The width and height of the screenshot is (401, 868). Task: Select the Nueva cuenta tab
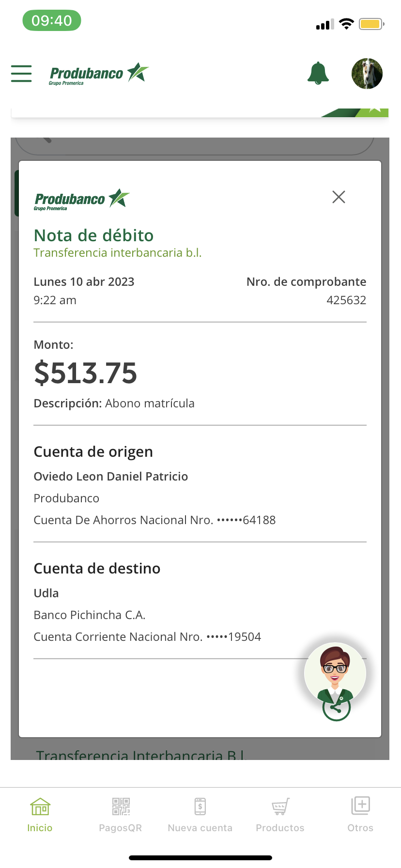point(200,815)
